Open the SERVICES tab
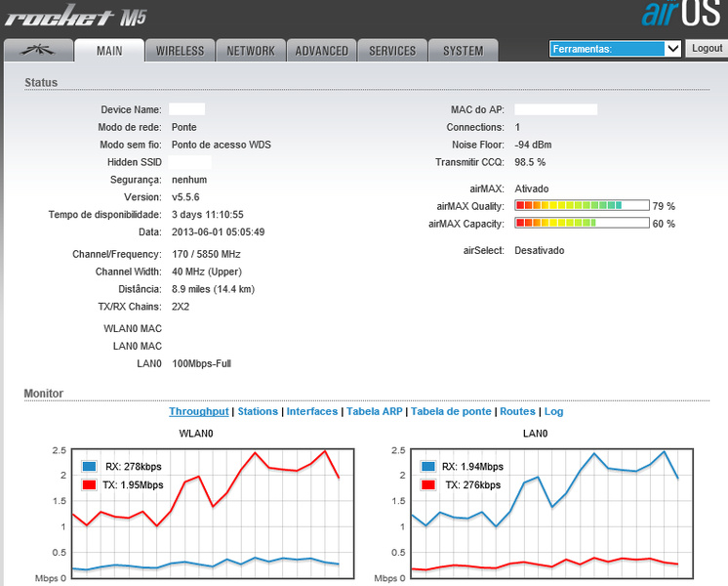Screen dimensions: 728x586 tap(392, 50)
